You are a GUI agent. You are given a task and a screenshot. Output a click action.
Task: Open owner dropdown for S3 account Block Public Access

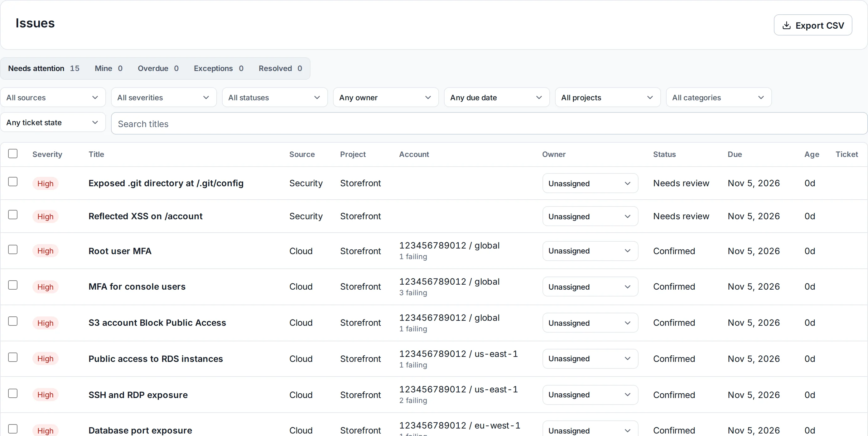tap(590, 323)
